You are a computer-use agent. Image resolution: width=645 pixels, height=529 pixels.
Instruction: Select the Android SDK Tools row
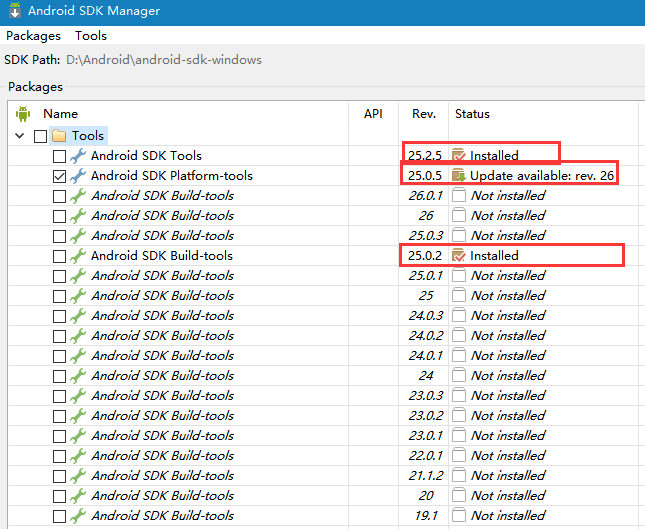(146, 155)
